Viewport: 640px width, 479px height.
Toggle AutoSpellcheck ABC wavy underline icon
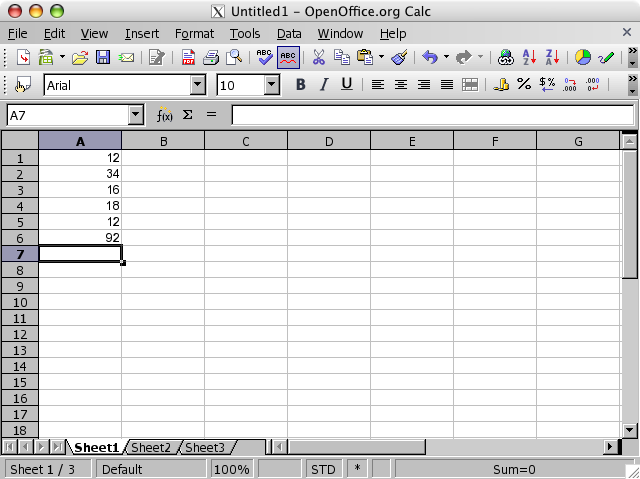288,58
